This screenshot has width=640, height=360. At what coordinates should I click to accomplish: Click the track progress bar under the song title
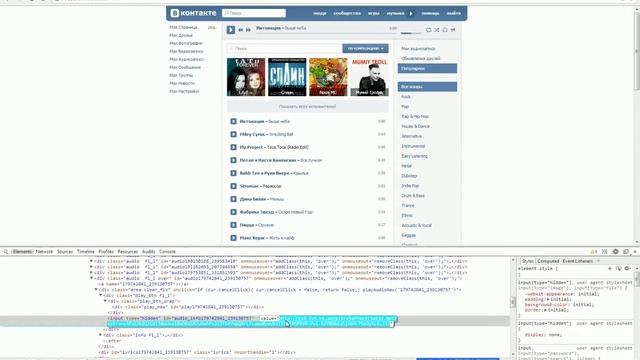click(326, 33)
